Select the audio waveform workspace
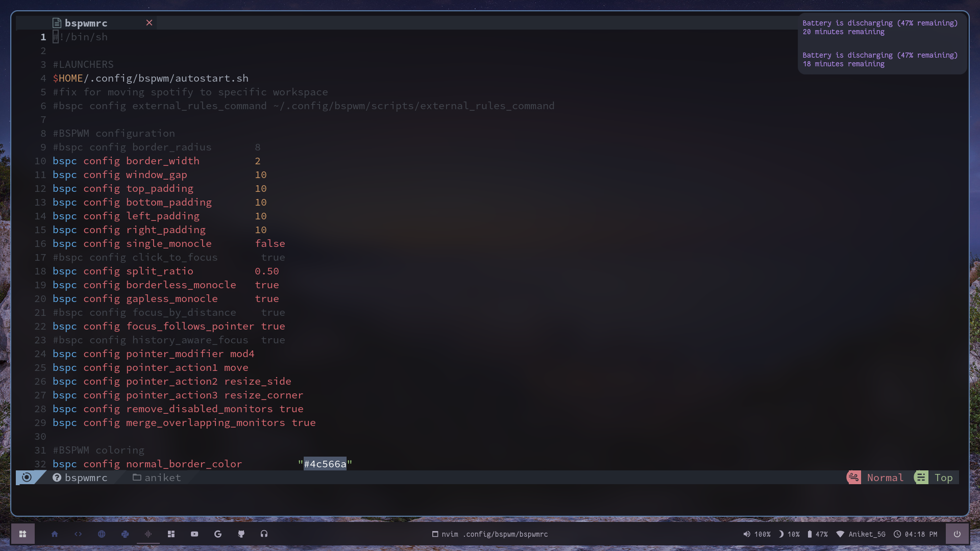The image size is (980, 551). coord(148,534)
